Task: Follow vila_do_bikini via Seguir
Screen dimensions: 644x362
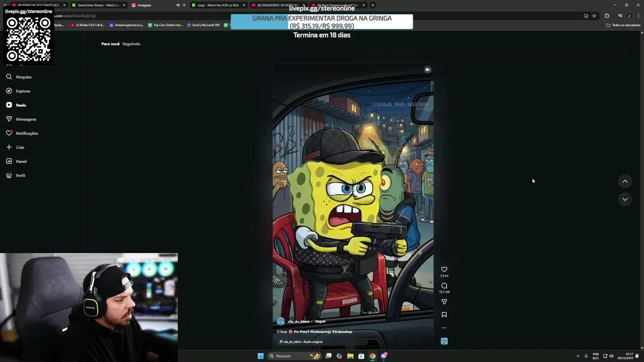Action: [320, 321]
